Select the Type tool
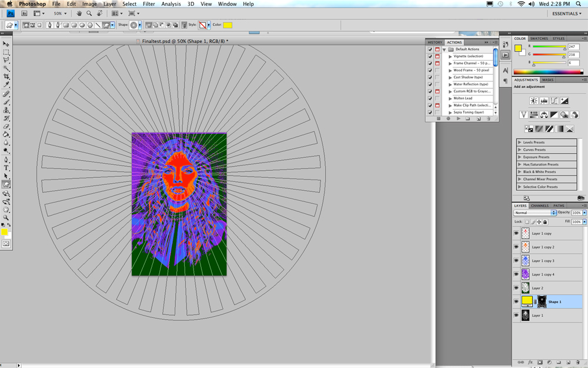 coord(6,168)
